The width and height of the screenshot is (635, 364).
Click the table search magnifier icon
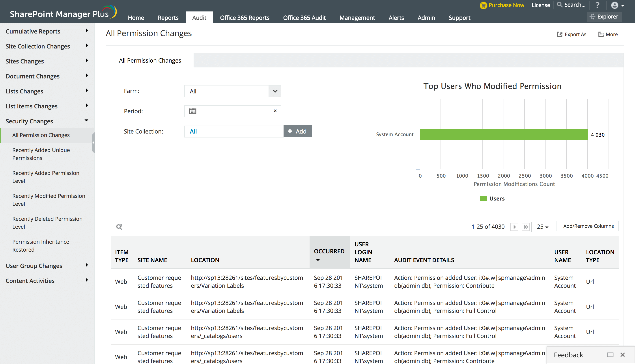coord(119,227)
